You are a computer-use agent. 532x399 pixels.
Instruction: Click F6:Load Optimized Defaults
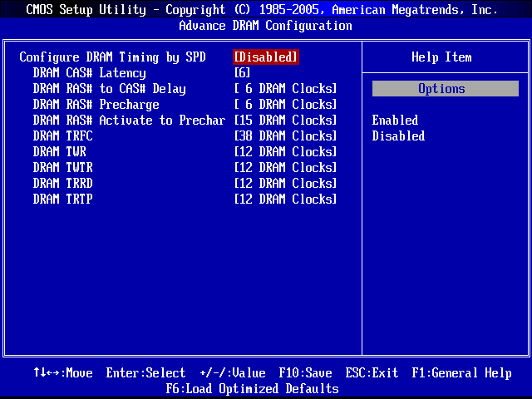[252, 388]
